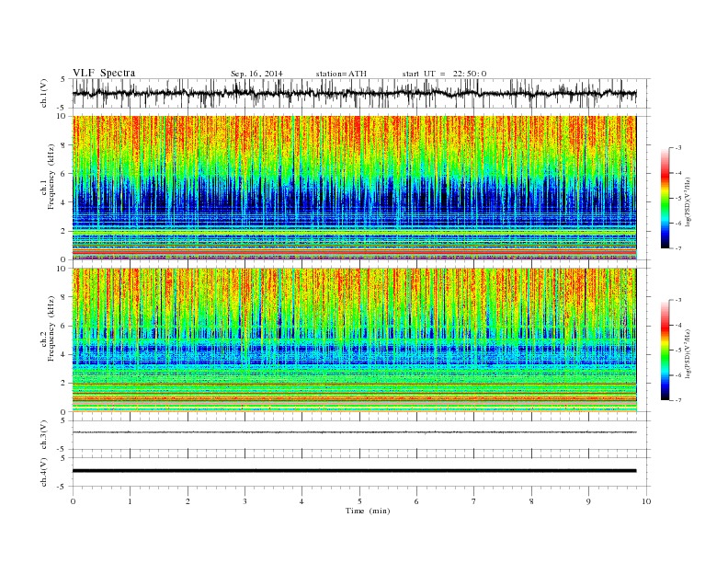Select the date text "Sep. 16, 2014"
Screen dimensions: 728x563
coord(256,74)
